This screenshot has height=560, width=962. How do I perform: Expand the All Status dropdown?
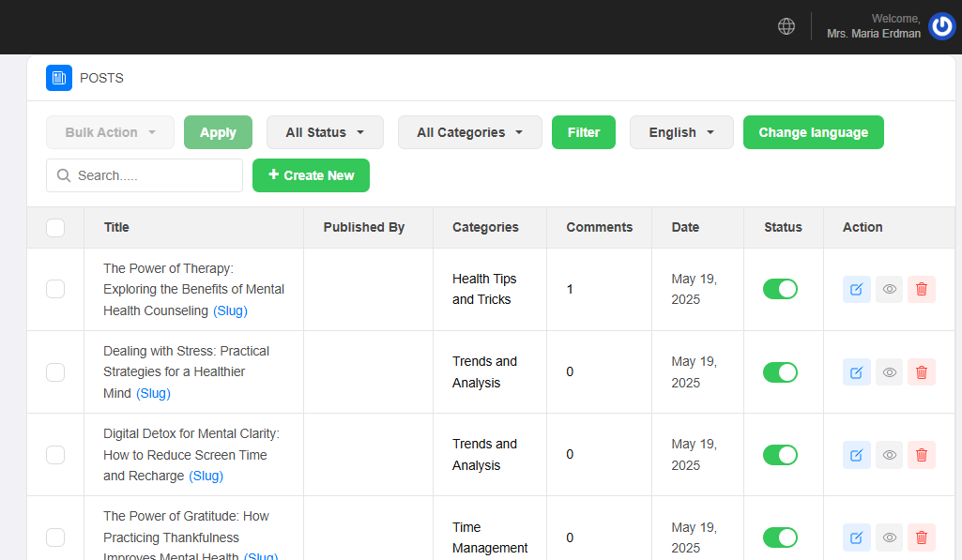coord(325,132)
